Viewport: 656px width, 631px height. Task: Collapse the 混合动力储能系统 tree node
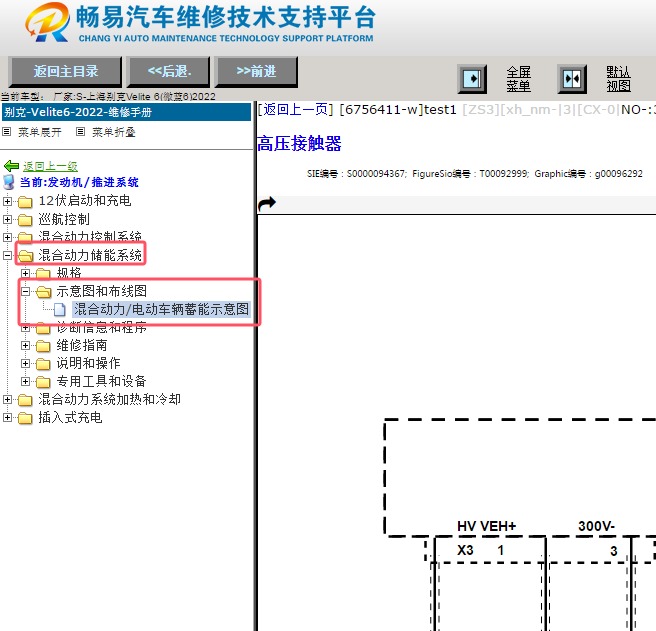point(7,255)
